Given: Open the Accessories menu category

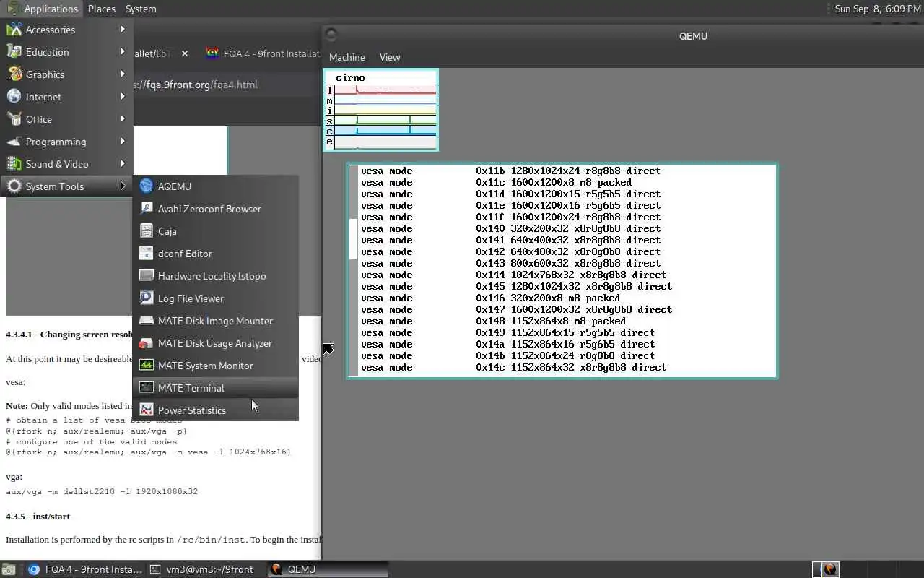Looking at the screenshot, I should pos(66,30).
